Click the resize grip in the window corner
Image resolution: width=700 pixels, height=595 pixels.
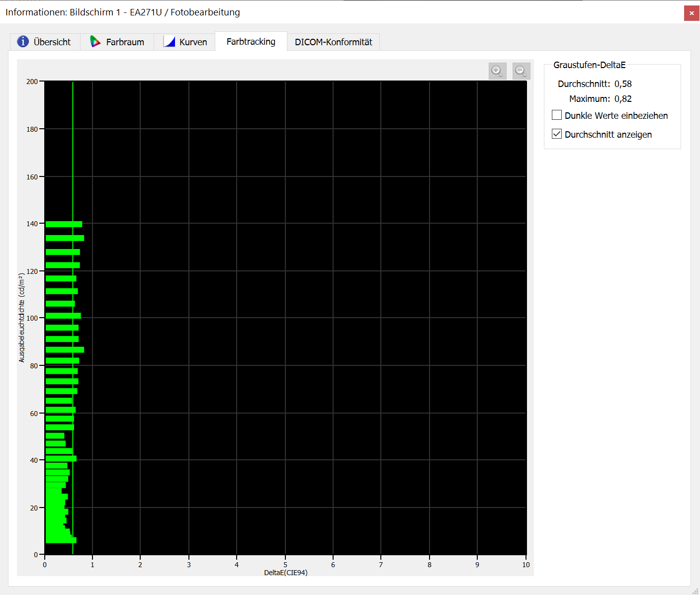point(695,591)
